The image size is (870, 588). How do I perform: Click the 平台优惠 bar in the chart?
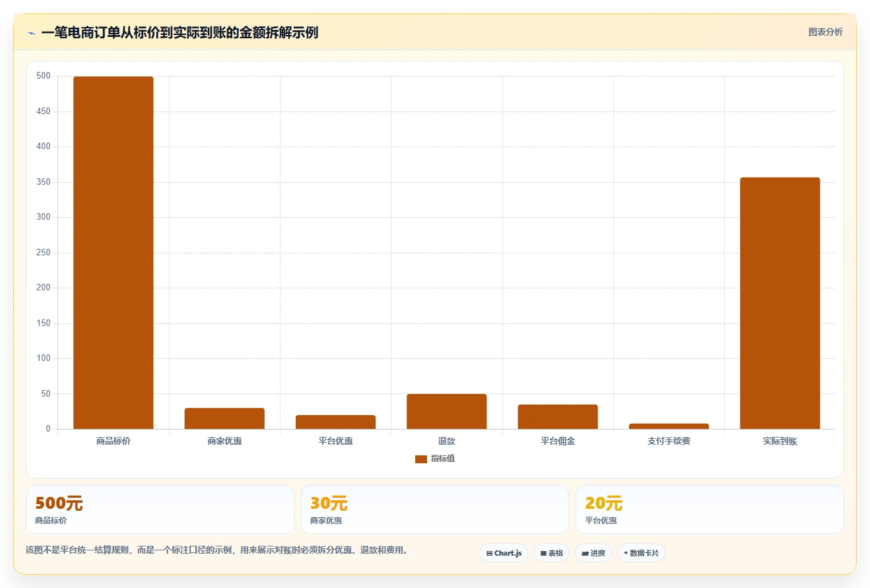tap(335, 422)
